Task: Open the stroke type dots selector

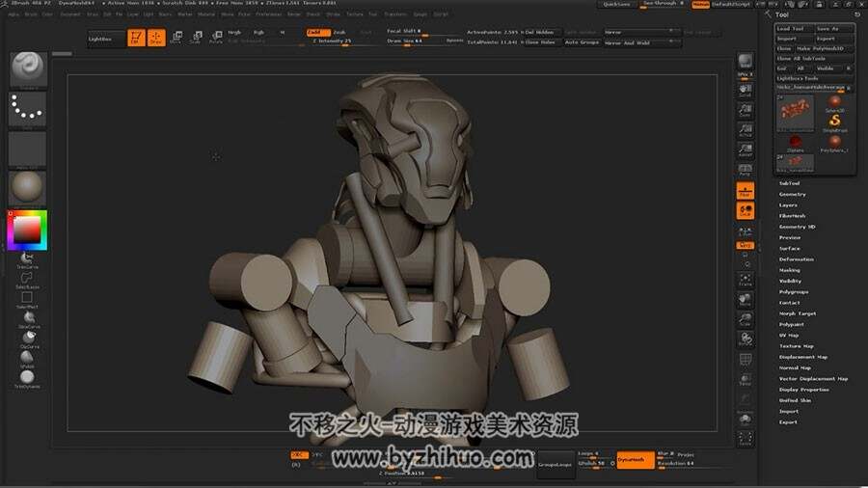Action: pos(28,108)
